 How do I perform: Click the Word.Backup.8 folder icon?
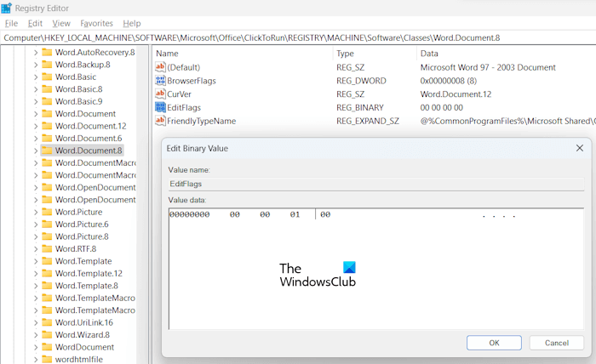pos(47,65)
